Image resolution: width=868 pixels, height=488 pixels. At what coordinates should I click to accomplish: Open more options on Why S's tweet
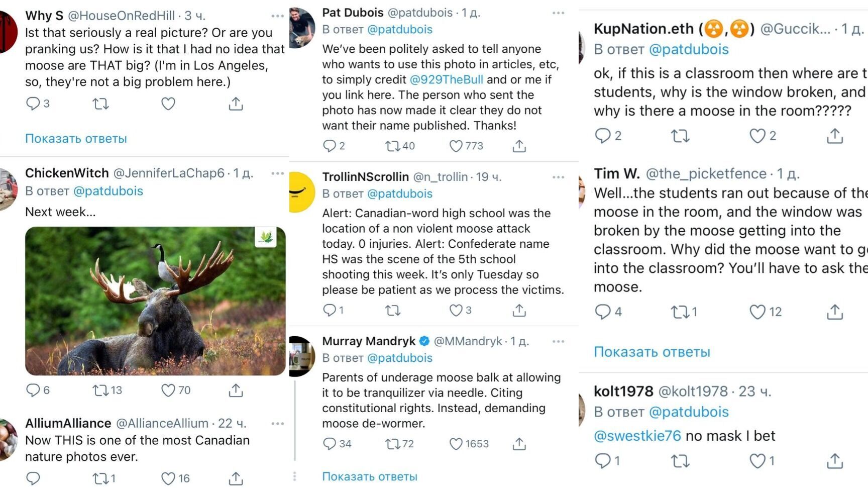click(x=277, y=16)
